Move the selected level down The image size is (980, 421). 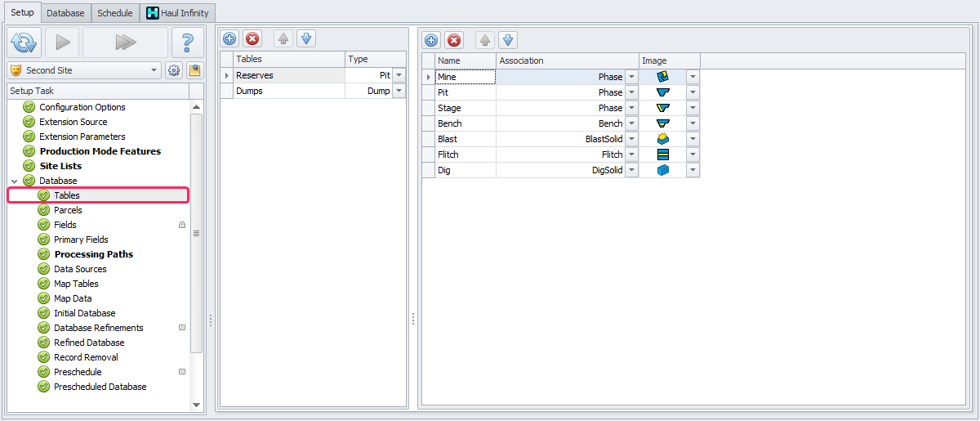[x=507, y=39]
